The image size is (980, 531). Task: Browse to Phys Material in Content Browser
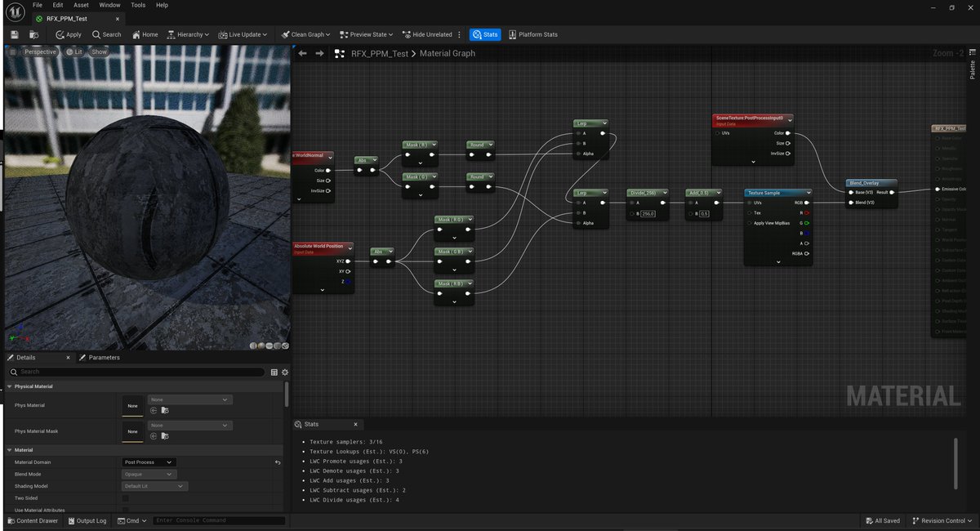click(164, 410)
